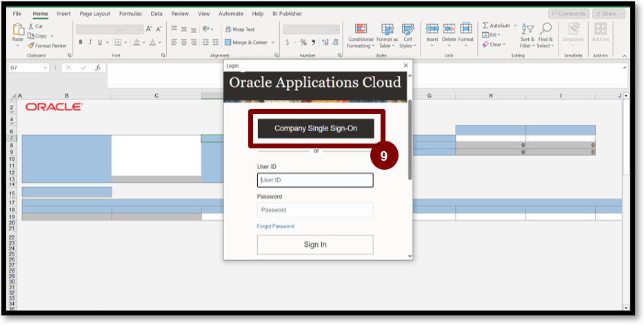The width and height of the screenshot is (644, 325).
Task: Click the Increase Font Size icon
Action: [149, 29]
